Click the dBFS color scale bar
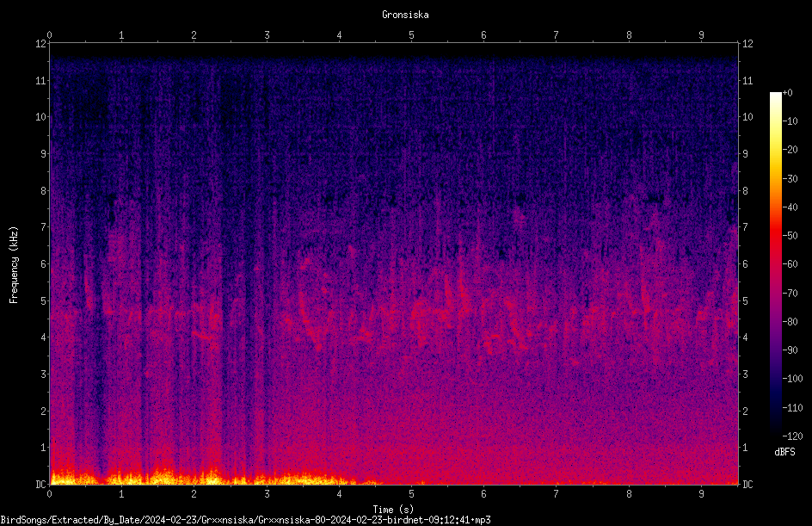This screenshot has width=812, height=526. [775, 263]
